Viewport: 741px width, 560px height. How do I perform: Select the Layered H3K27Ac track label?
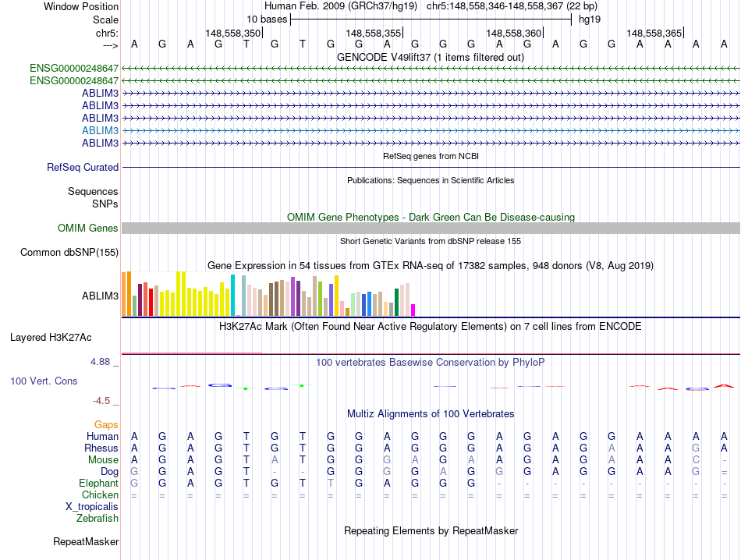[51, 338]
